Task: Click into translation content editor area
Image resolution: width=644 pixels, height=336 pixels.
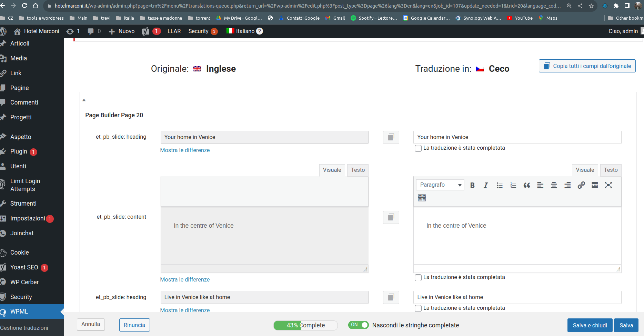Action: pyautogui.click(x=517, y=236)
